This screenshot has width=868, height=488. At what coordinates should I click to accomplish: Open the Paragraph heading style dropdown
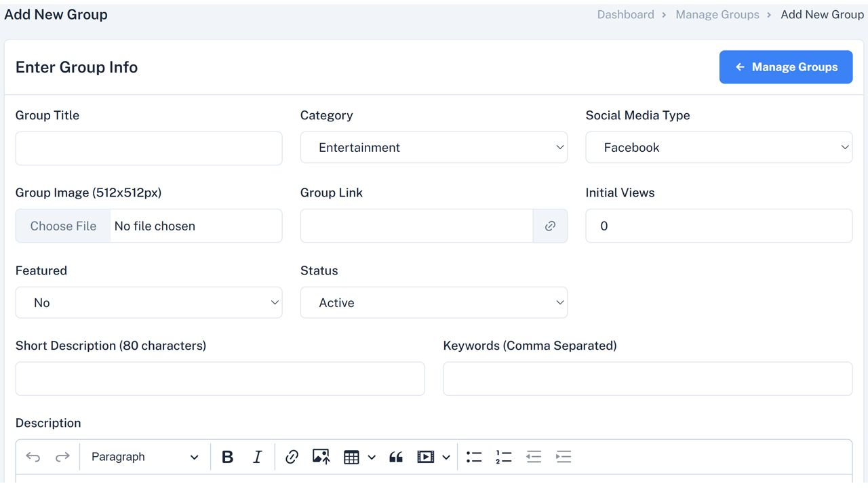pos(145,457)
